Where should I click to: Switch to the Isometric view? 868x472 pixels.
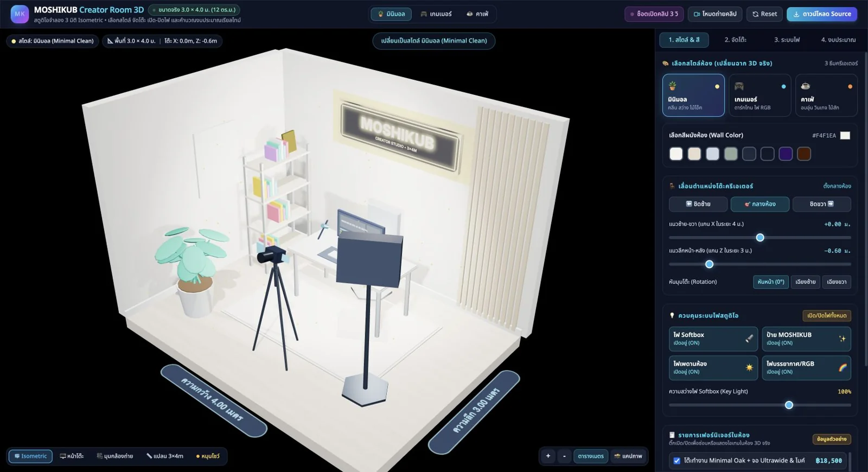click(30, 456)
